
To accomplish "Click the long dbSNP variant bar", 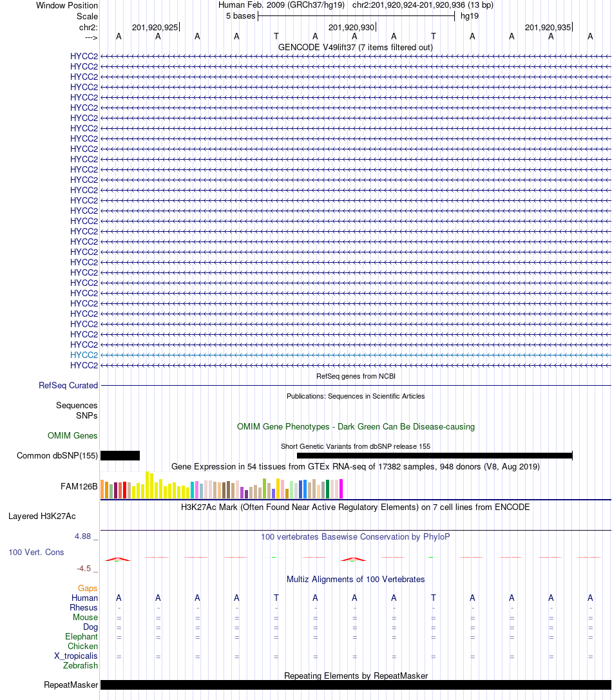I will [x=435, y=455].
